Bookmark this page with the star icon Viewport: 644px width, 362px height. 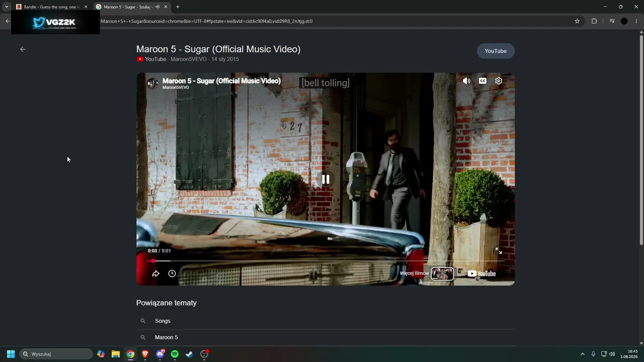click(x=577, y=21)
